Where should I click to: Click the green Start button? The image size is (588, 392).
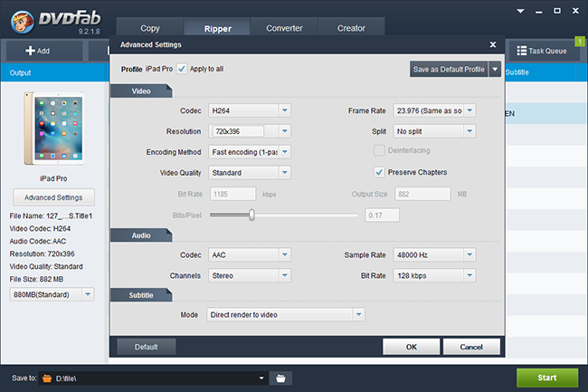tap(547, 378)
